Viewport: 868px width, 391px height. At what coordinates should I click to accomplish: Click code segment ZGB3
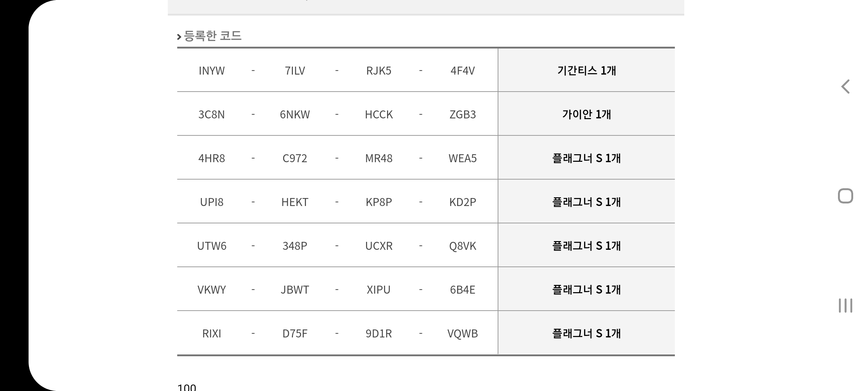pos(463,114)
